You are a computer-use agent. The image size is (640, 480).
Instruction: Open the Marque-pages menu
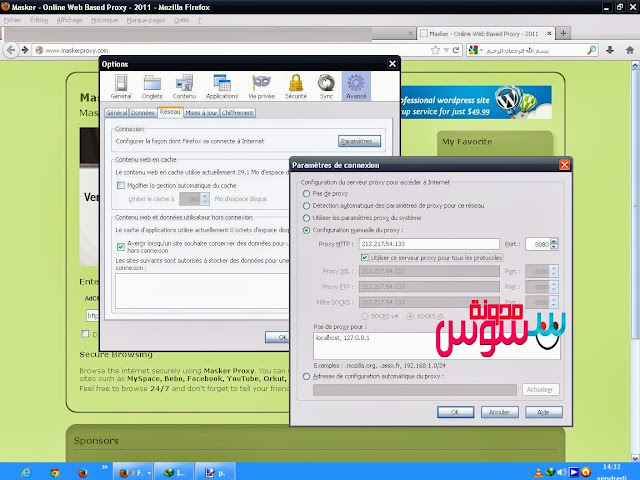point(146,20)
